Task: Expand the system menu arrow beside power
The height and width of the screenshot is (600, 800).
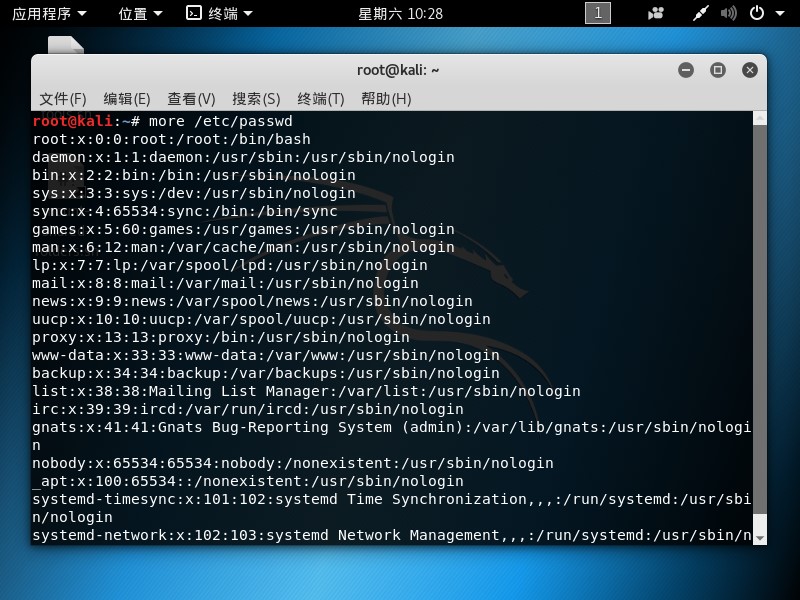Action: 780,14
